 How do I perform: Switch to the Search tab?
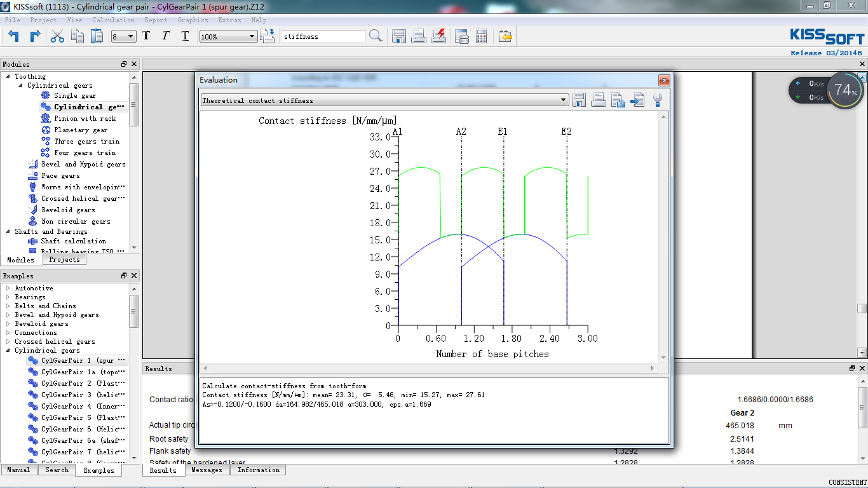pos(57,470)
